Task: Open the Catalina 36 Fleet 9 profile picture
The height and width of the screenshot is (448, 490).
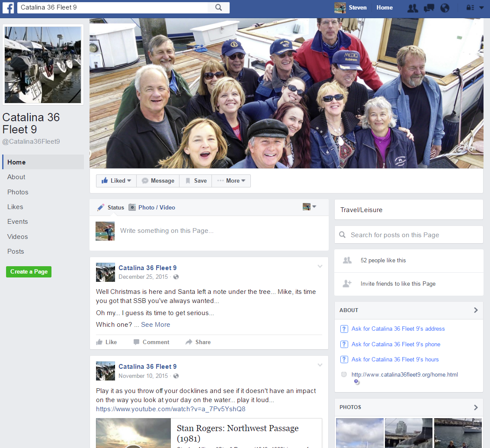Action: point(43,65)
